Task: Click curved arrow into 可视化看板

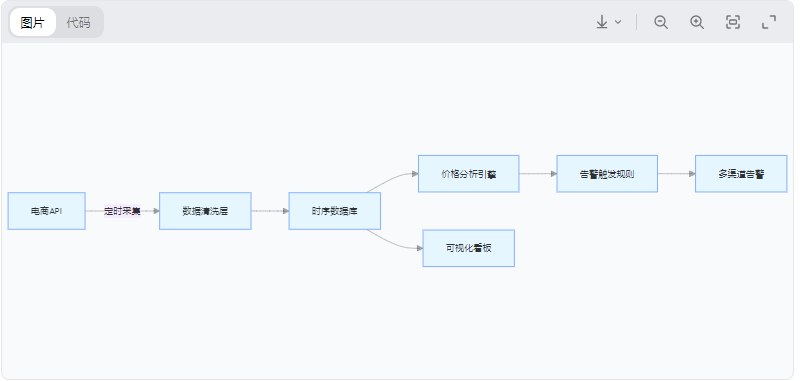Action: (395, 243)
